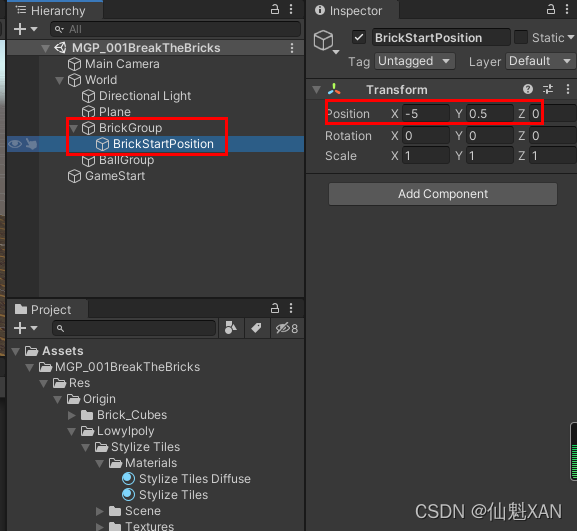
Task: Select the Directional Light object
Action: (x=145, y=96)
